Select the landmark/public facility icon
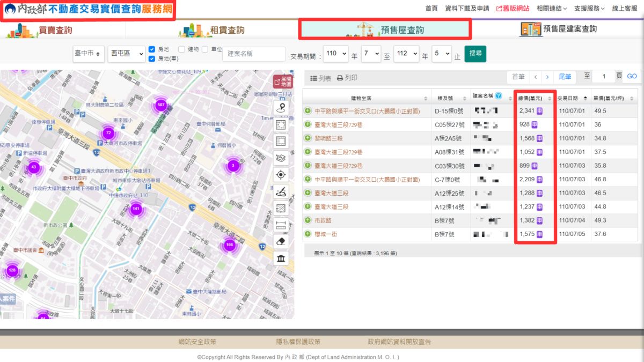 coord(281,257)
